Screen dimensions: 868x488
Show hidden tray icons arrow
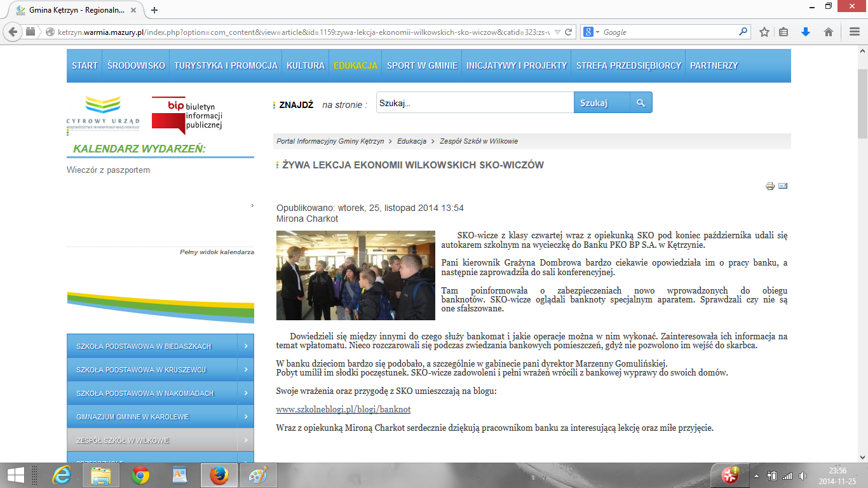(x=756, y=476)
